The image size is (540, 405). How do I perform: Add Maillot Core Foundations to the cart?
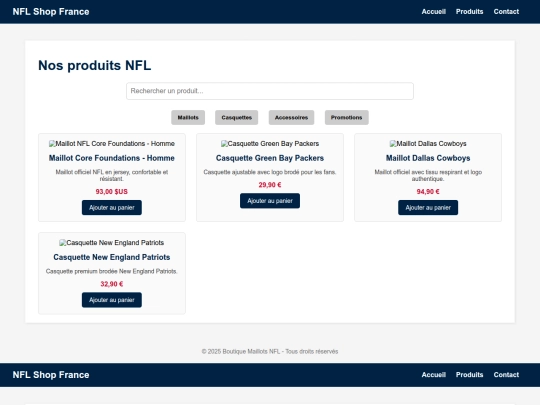112,208
